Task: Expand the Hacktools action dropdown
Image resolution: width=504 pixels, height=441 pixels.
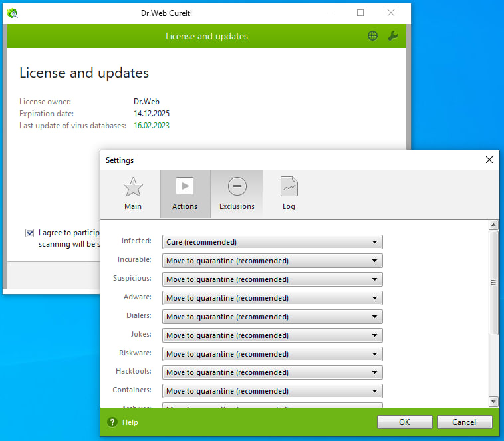Action: (x=272, y=372)
